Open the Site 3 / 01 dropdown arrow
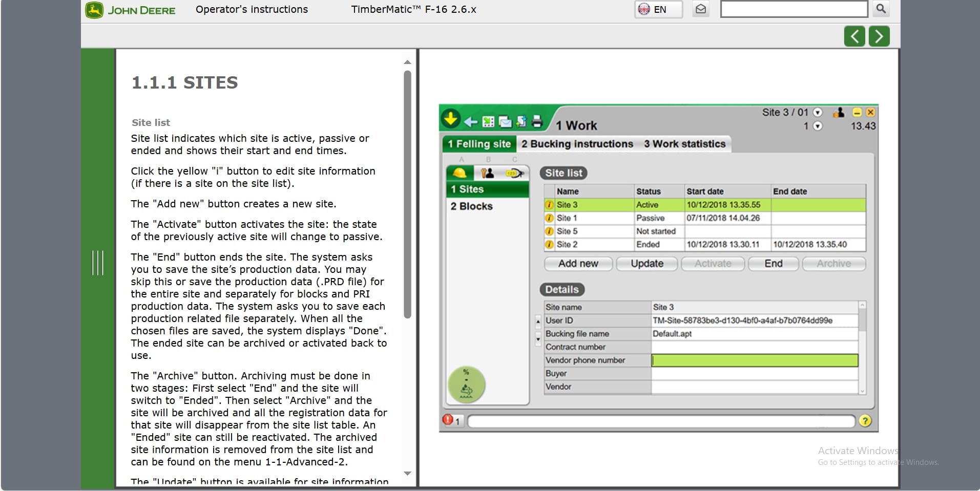 [818, 112]
